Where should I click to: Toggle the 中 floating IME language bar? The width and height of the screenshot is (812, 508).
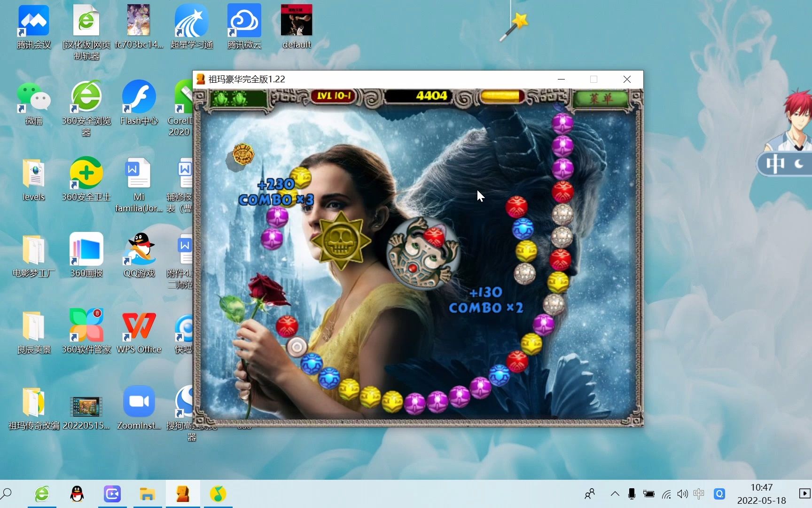(774, 164)
